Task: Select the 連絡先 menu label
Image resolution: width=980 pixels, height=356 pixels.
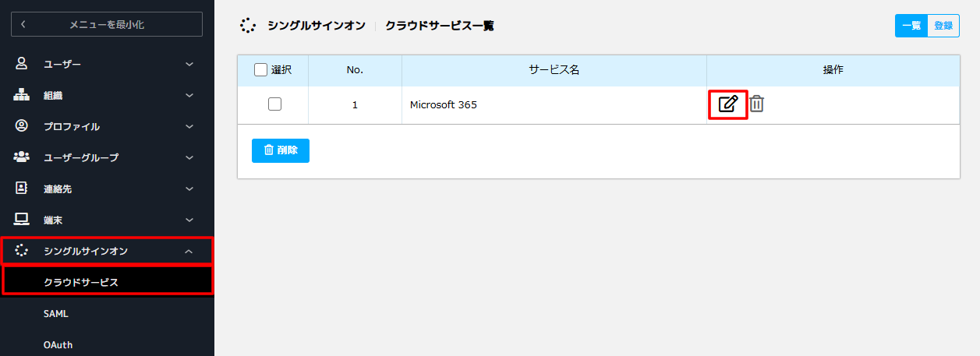Action: 58,189
